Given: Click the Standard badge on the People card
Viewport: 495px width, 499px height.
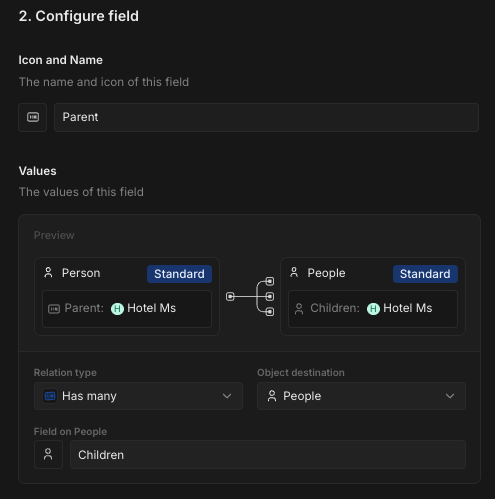Looking at the screenshot, I should [x=425, y=274].
